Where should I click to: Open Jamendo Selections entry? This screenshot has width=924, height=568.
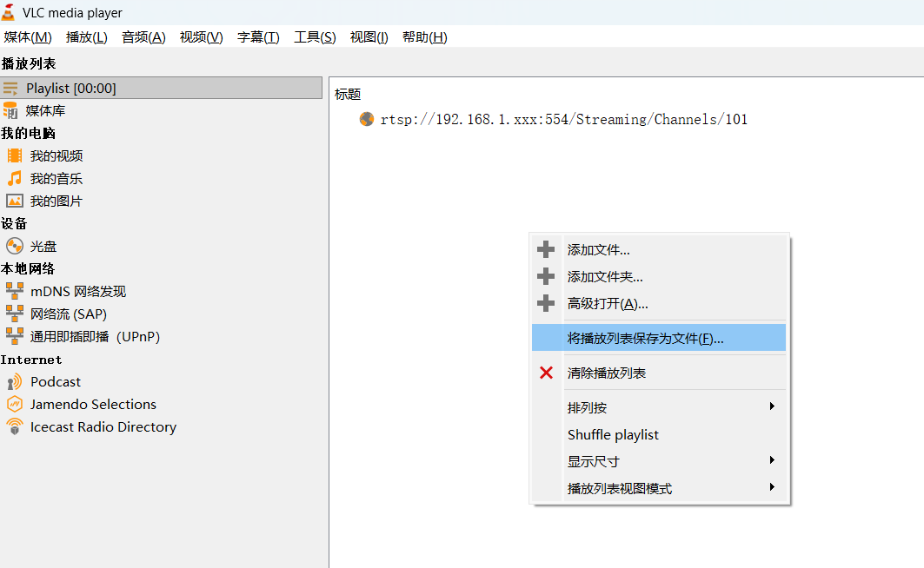pyautogui.click(x=93, y=405)
